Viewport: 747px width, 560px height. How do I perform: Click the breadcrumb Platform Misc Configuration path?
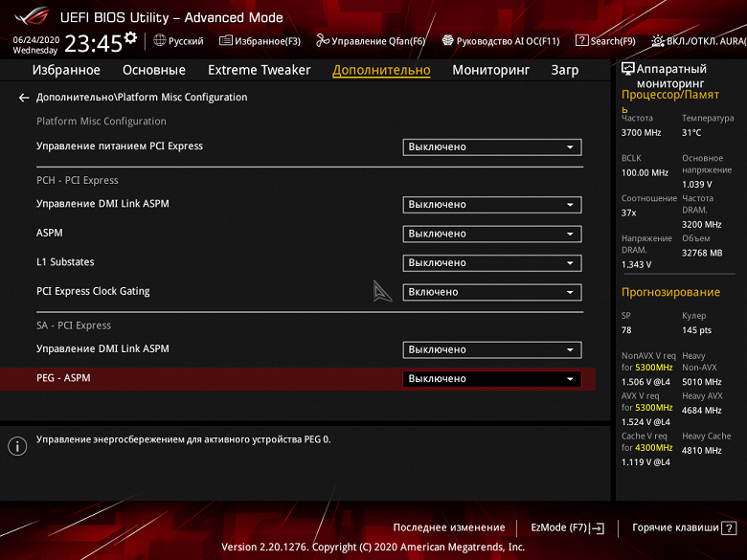[x=142, y=97]
